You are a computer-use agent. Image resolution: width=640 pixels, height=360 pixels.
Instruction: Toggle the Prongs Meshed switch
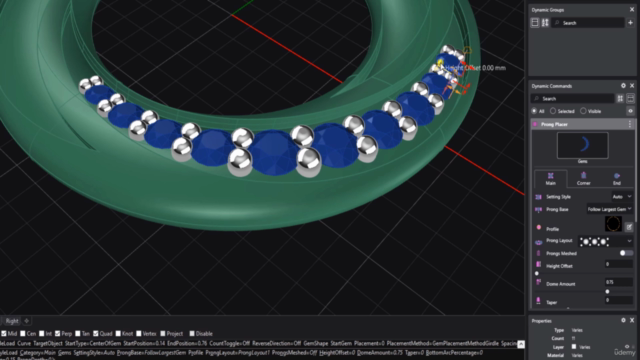click(x=626, y=253)
